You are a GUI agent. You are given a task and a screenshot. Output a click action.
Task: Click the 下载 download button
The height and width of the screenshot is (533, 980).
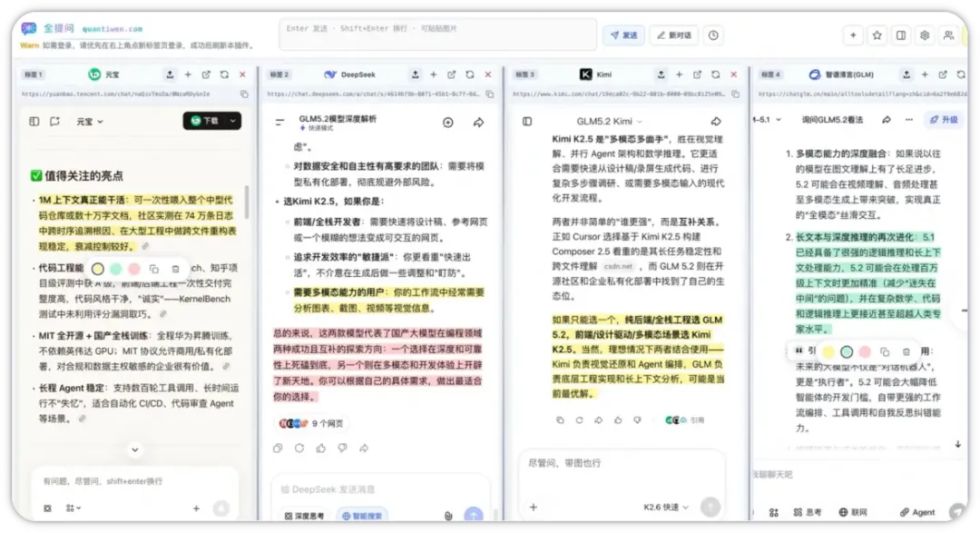[x=206, y=121]
